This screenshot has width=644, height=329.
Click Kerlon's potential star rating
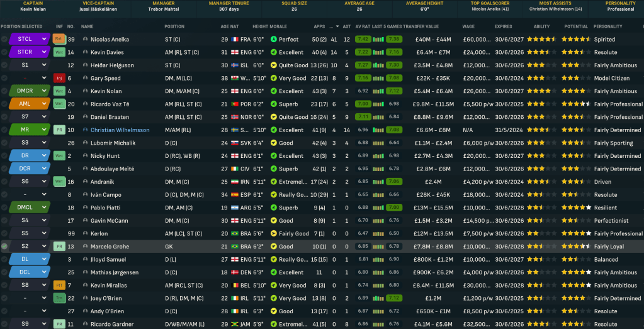point(575,233)
